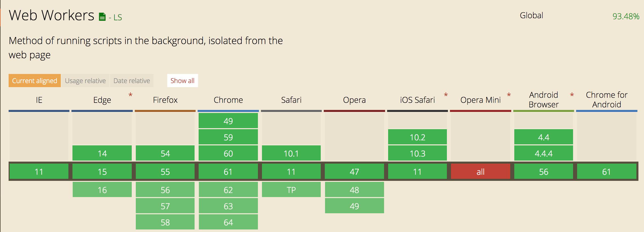Select the Firefox 58 version cell
The height and width of the screenshot is (232, 644).
(165, 222)
